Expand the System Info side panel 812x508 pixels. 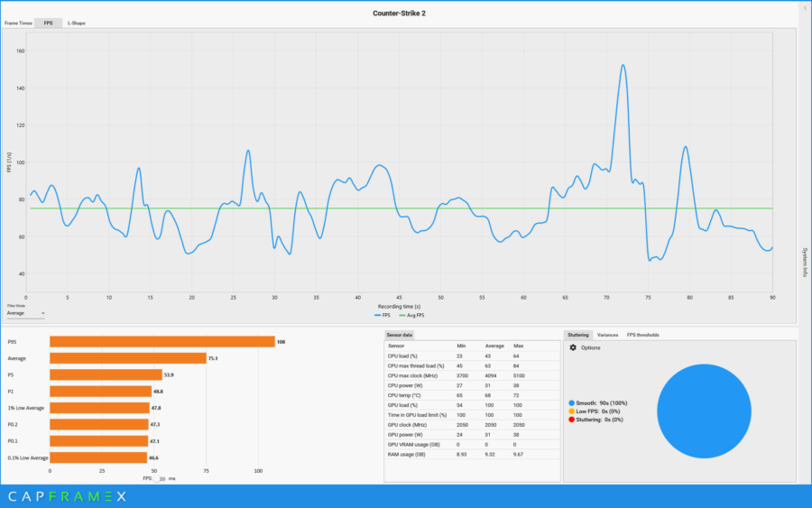(x=806, y=263)
